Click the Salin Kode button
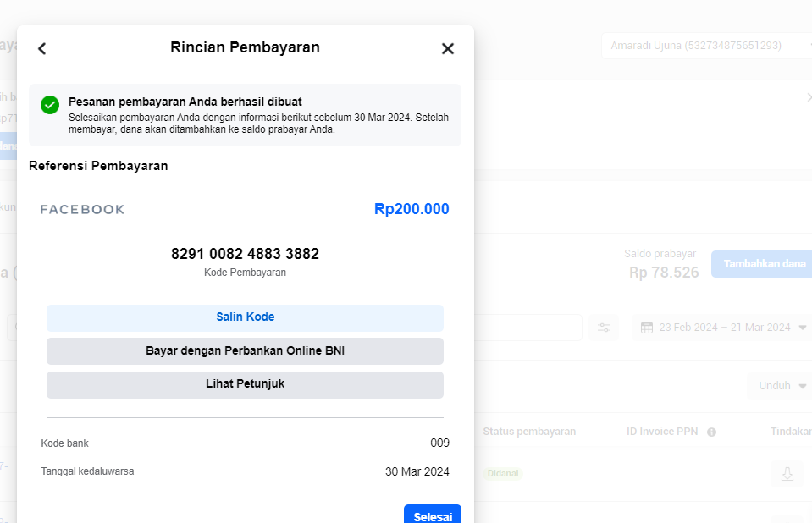 [245, 318]
